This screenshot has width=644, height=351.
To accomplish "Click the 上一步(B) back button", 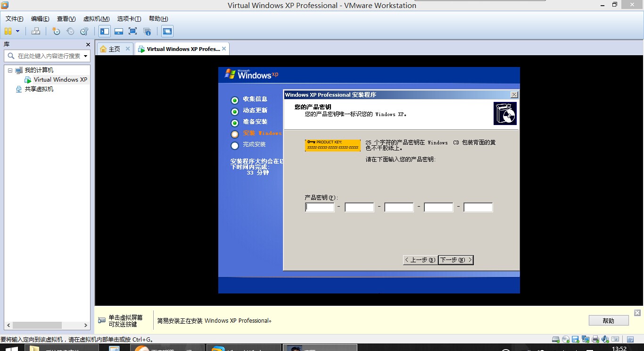I will point(420,260).
